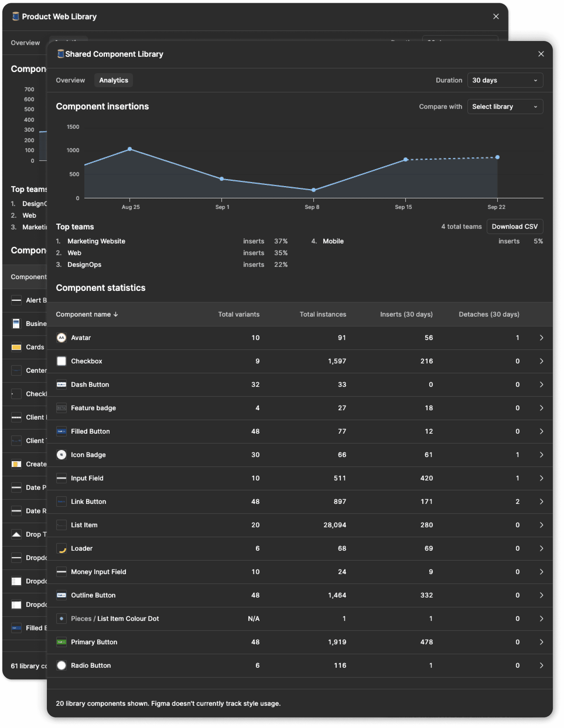
Task: Click the Primary Button green thumbnail
Action: coord(61,642)
